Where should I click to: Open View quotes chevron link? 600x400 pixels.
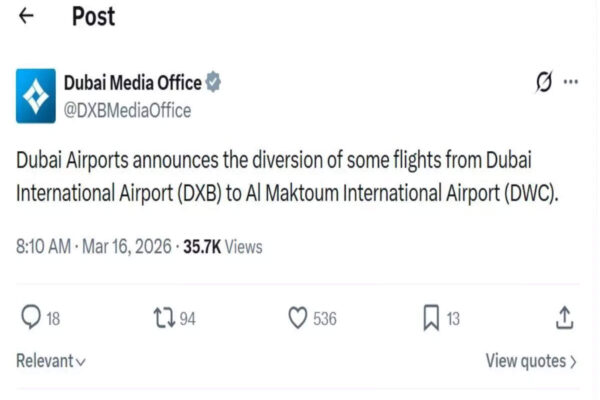coord(531,361)
